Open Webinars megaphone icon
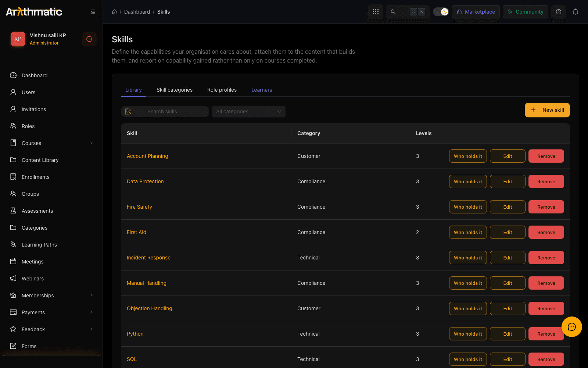The image size is (588, 368). [13, 279]
